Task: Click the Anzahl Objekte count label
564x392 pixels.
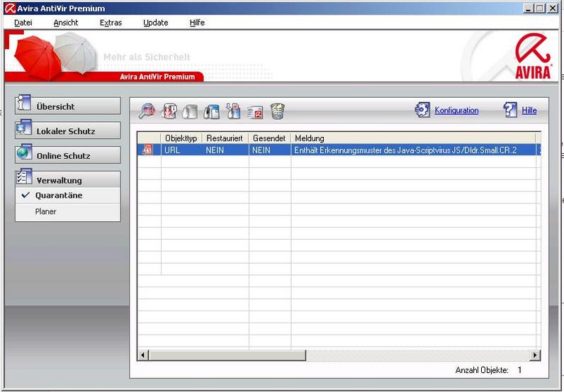Action: (x=482, y=370)
